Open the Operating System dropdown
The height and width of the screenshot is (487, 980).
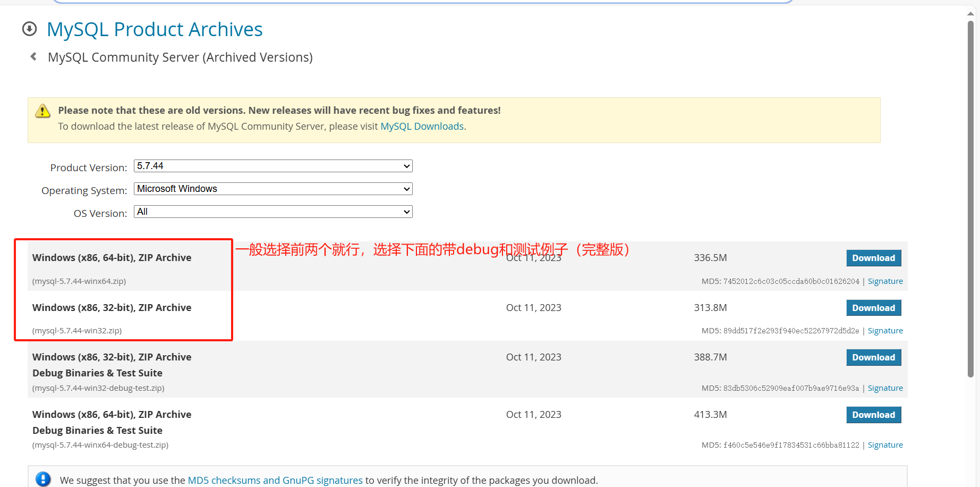click(273, 189)
